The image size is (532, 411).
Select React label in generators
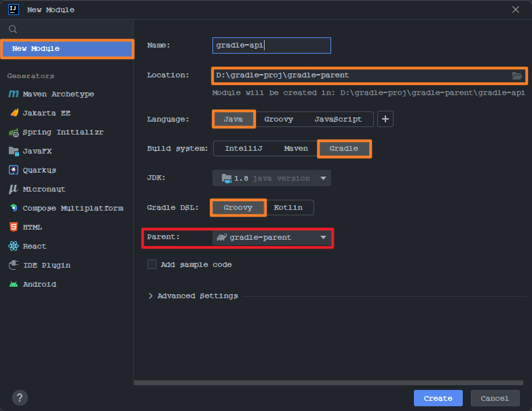(34, 246)
